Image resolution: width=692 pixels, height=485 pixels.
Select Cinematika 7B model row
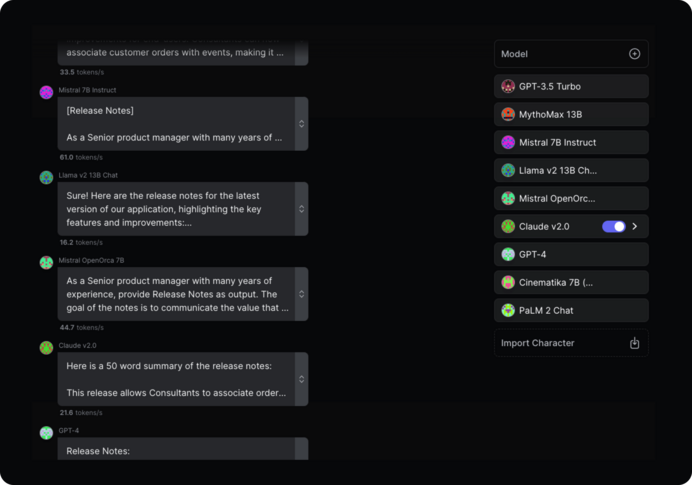(571, 282)
